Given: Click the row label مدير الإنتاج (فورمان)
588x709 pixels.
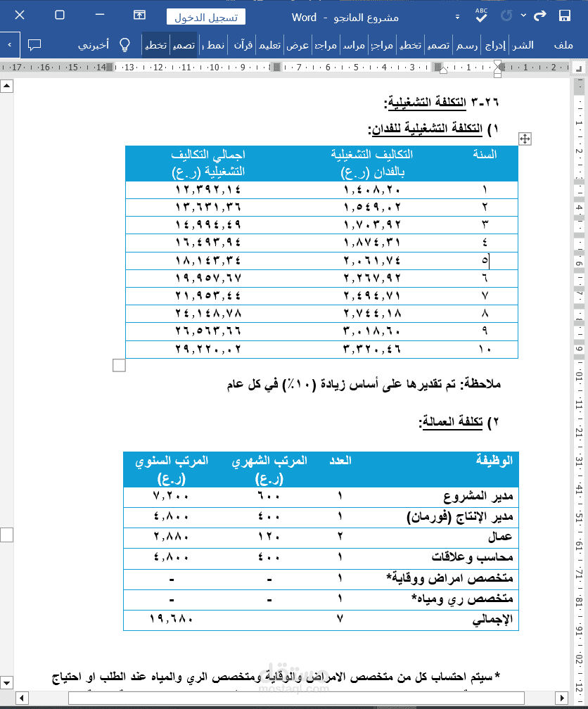Looking at the screenshot, I should tap(460, 517).
